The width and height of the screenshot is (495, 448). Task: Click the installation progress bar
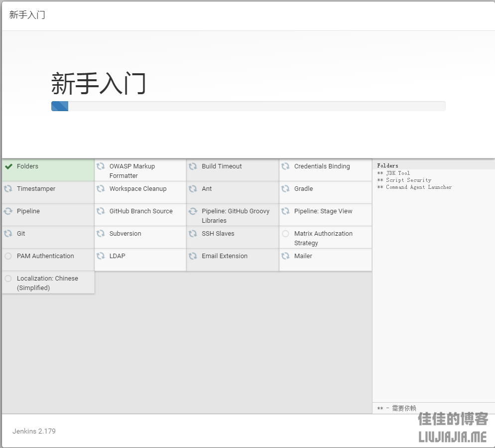248,106
